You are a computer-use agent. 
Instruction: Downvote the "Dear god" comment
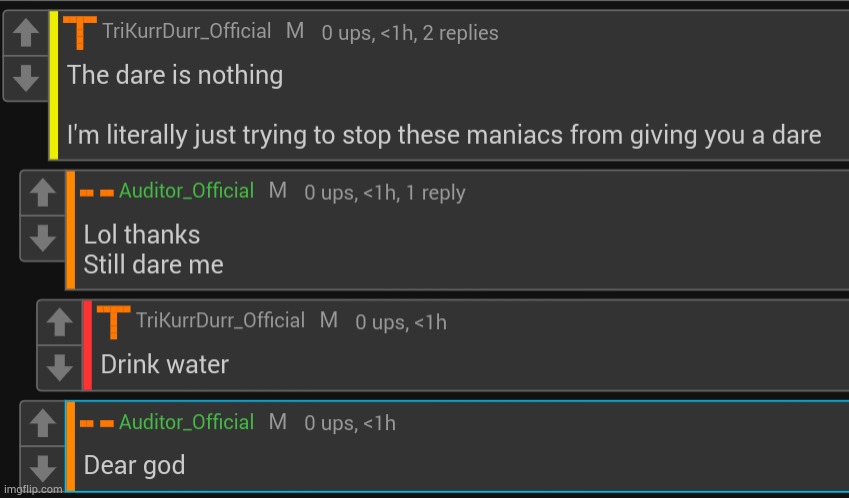[43, 468]
